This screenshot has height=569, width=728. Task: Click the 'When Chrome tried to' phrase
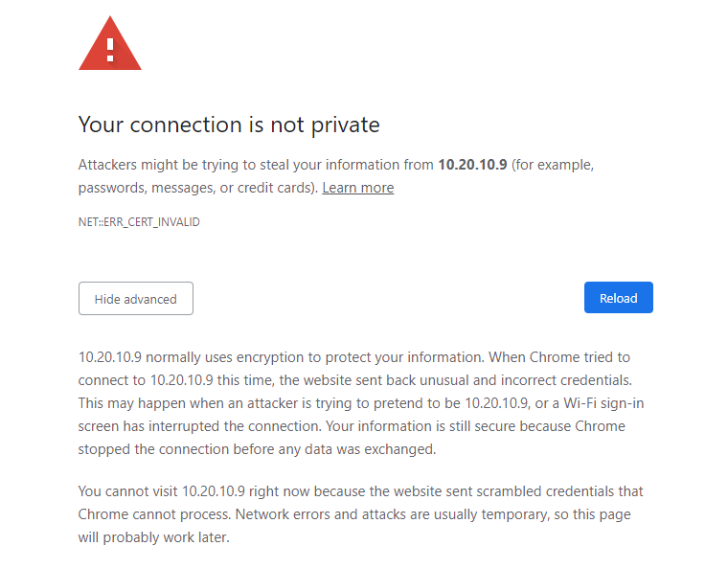559,357
